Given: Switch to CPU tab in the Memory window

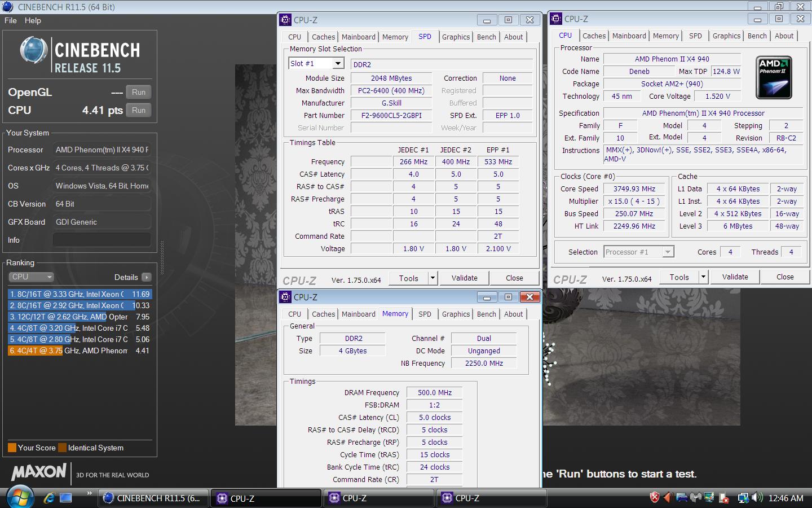Looking at the screenshot, I should pos(295,314).
